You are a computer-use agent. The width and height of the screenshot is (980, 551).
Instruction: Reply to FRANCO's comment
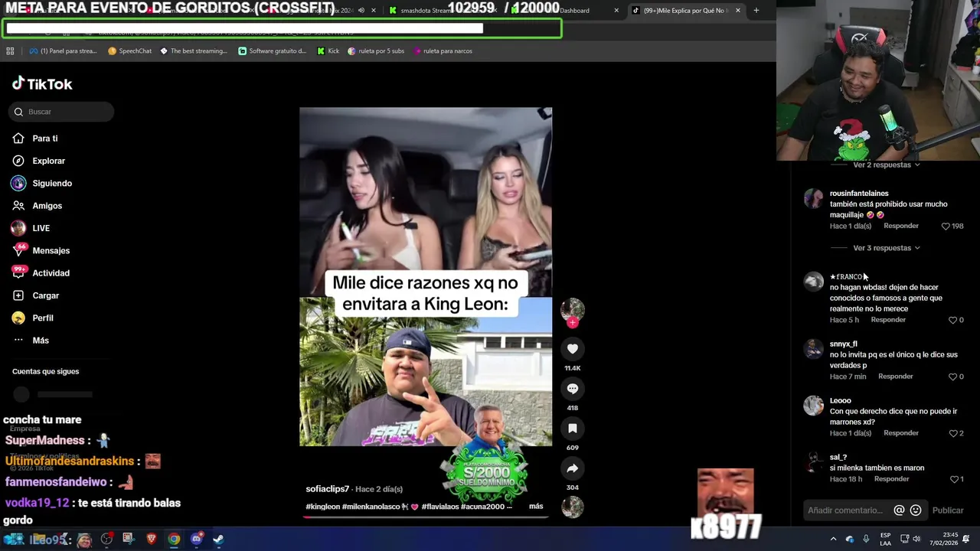888,320
